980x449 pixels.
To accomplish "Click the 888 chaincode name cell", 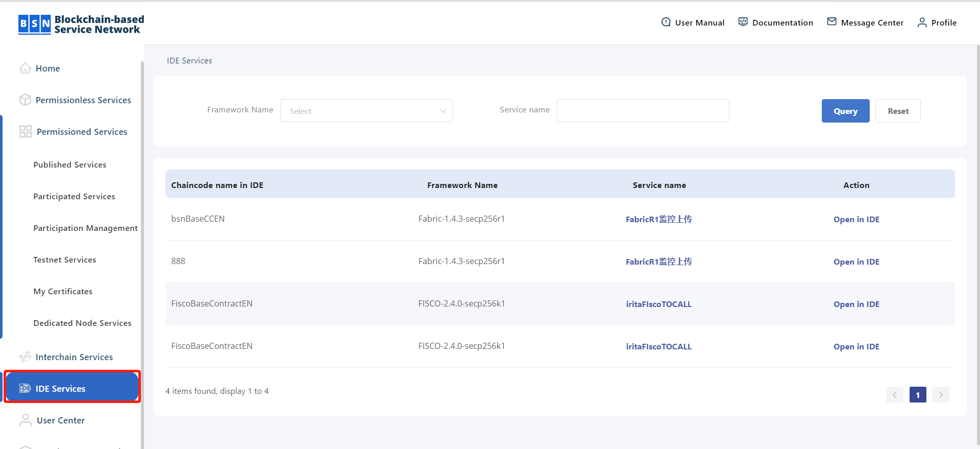I will tap(178, 261).
